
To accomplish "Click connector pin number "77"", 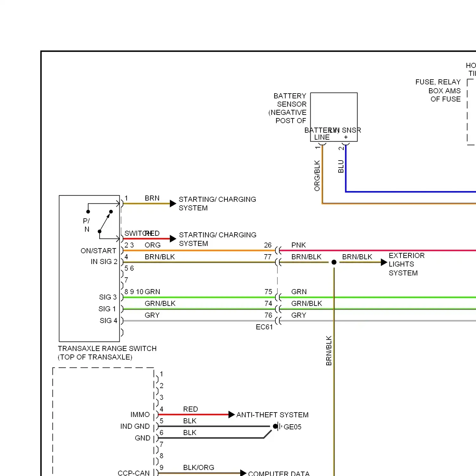I will [268, 257].
